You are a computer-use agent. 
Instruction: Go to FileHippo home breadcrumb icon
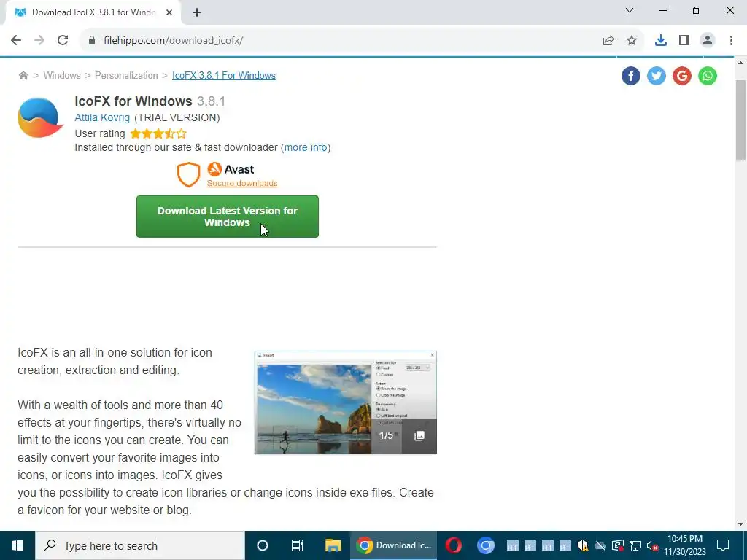(23, 76)
